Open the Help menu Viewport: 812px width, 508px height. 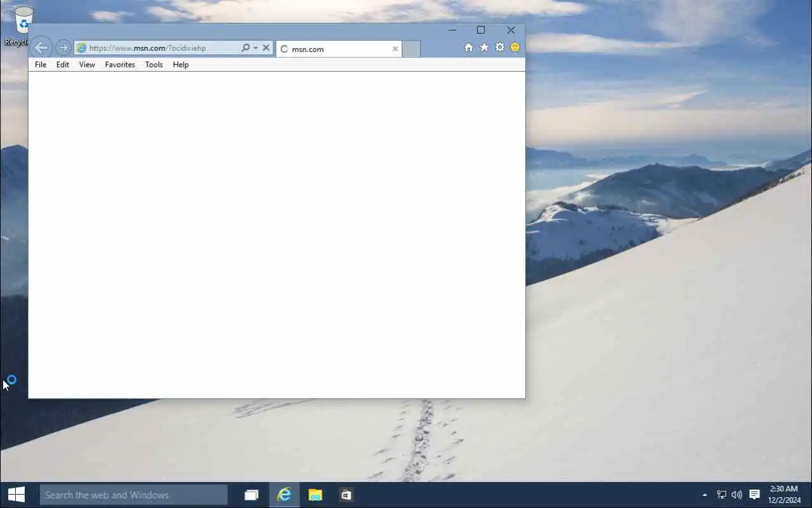click(181, 65)
